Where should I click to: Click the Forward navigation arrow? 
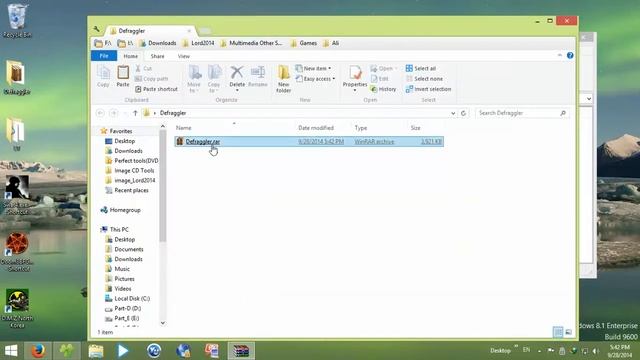click(x=114, y=113)
